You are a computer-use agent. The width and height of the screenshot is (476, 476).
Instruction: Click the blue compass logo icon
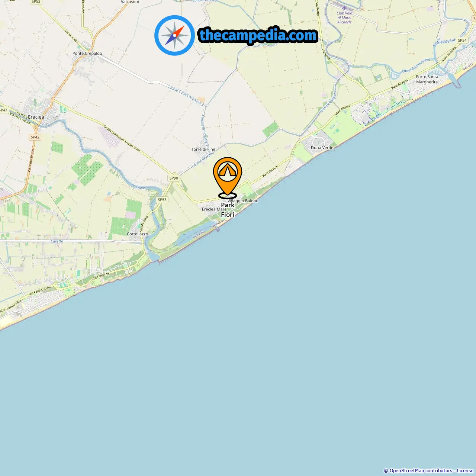(x=174, y=35)
